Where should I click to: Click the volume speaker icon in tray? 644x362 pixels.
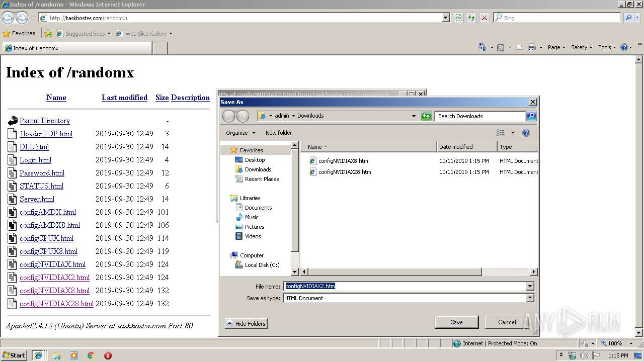point(584,355)
